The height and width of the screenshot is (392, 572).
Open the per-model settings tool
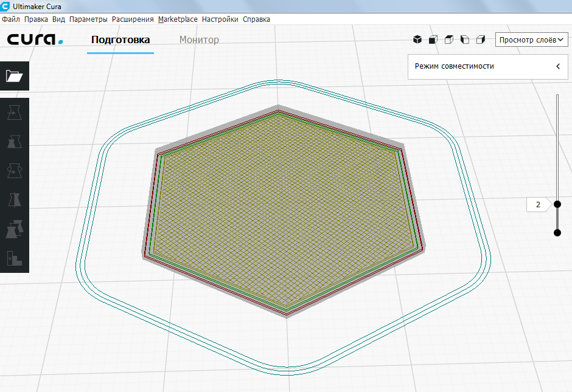pos(14,229)
